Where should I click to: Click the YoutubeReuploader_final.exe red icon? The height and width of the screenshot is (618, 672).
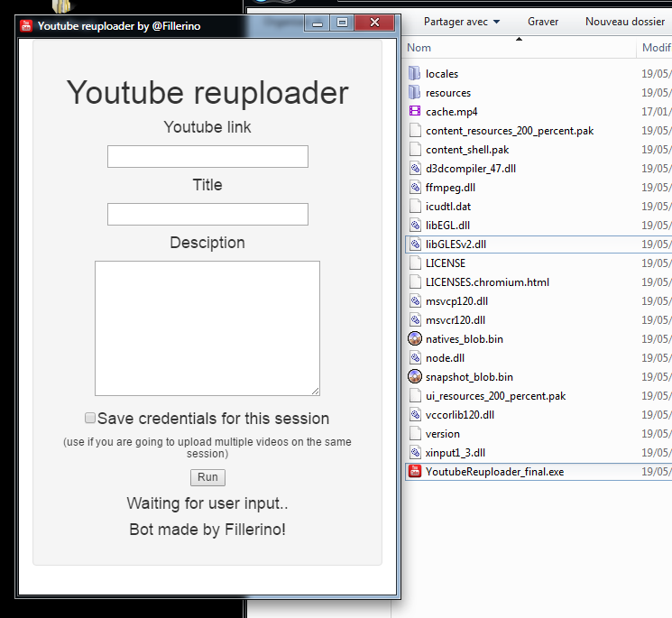point(414,471)
